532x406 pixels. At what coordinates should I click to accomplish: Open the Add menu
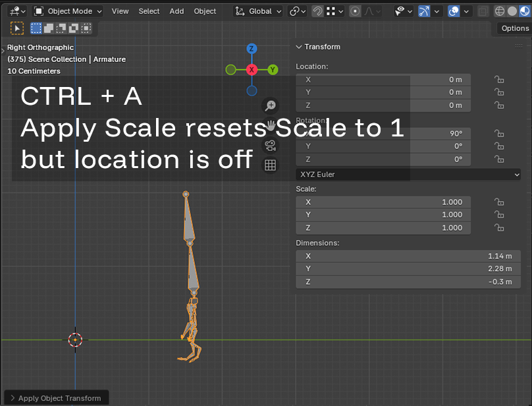click(x=176, y=12)
